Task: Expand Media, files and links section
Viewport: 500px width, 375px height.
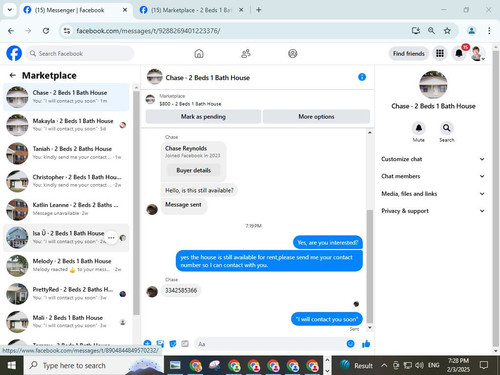Action: pos(433,194)
